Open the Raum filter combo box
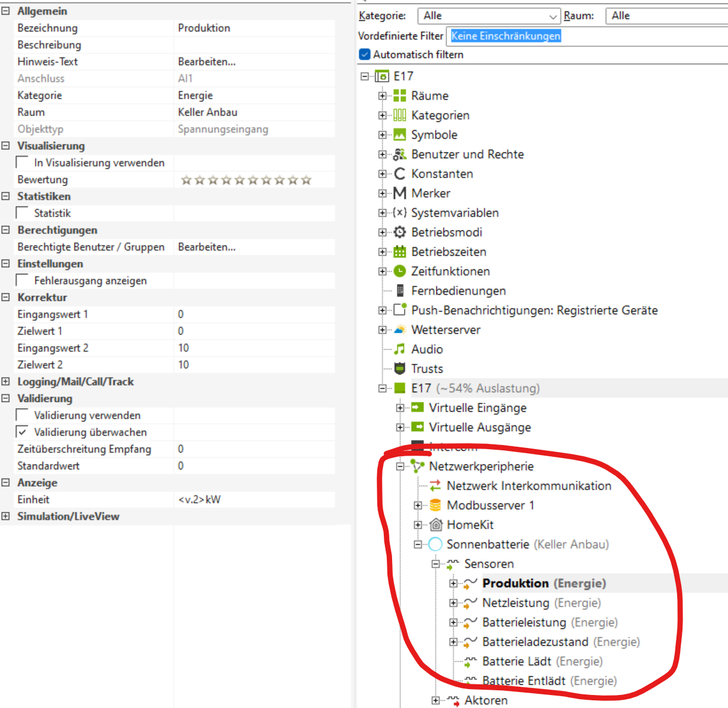This screenshot has width=728, height=708. point(666,16)
